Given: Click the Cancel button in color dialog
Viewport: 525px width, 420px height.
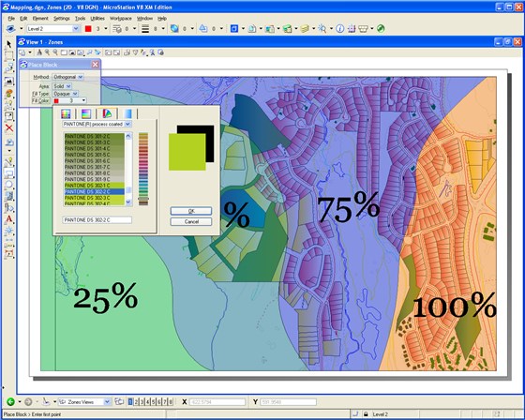Looking at the screenshot, I should (x=191, y=222).
